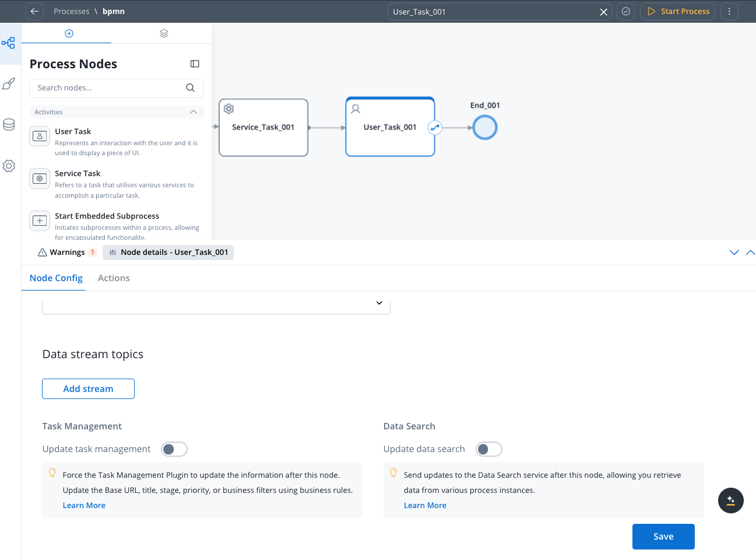Open the process designer sidebar icon
Screen dimensions: 756x560
tap(9, 43)
